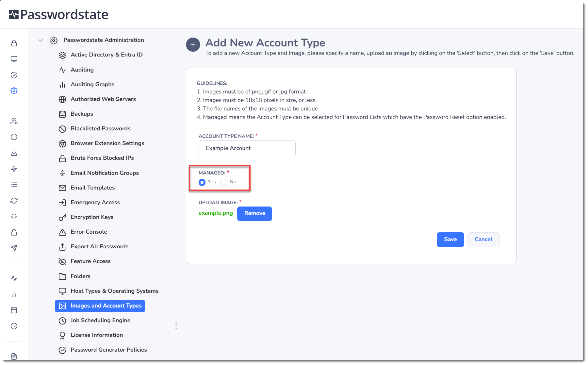The width and height of the screenshot is (588, 365).
Task: Open the paper plane icon in the left icon rail
Action: click(14, 248)
